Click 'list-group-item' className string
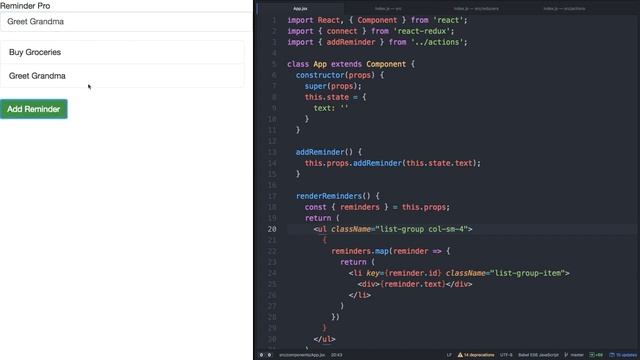Screen dimensions: 640x360 click(529, 273)
